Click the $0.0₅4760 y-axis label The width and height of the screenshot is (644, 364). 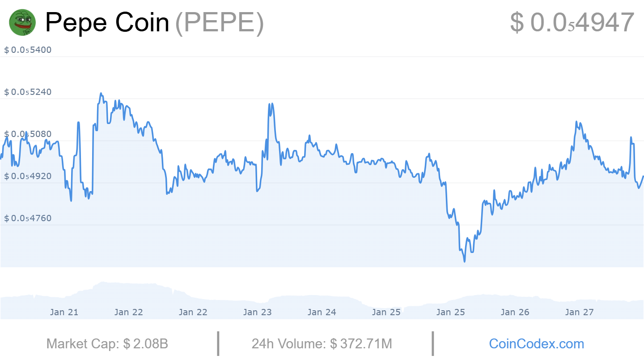tap(28, 218)
